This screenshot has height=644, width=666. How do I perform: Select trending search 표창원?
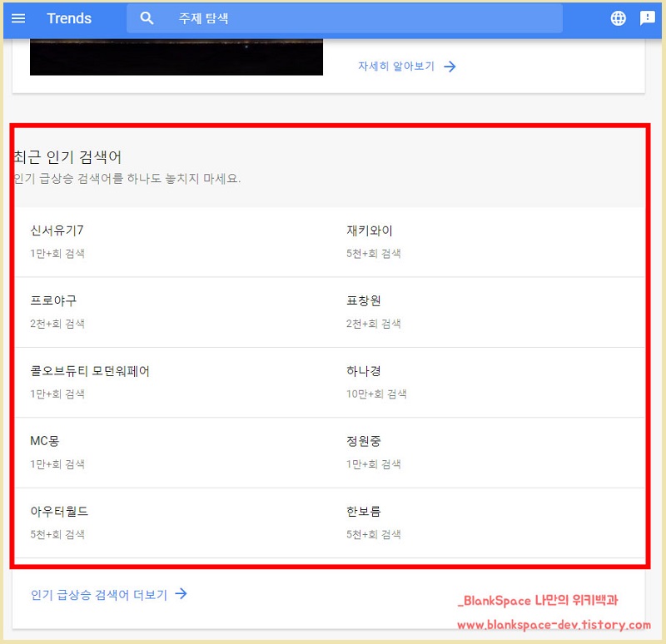tap(363, 300)
